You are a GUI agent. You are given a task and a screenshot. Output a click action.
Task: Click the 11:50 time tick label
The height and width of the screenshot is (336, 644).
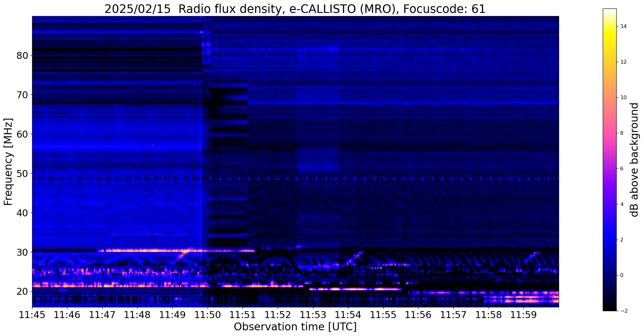point(207,315)
